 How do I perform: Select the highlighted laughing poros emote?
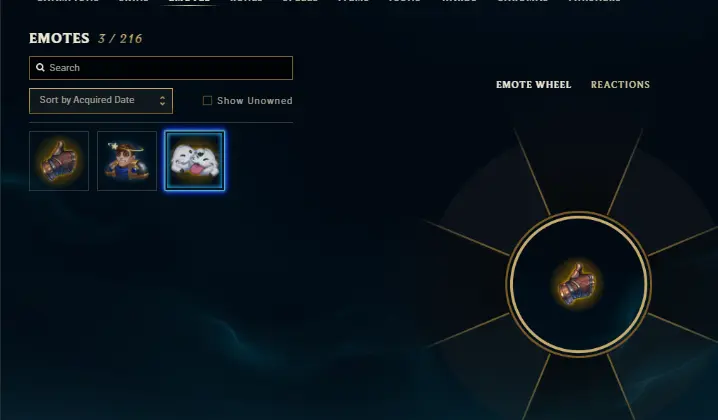coord(195,161)
